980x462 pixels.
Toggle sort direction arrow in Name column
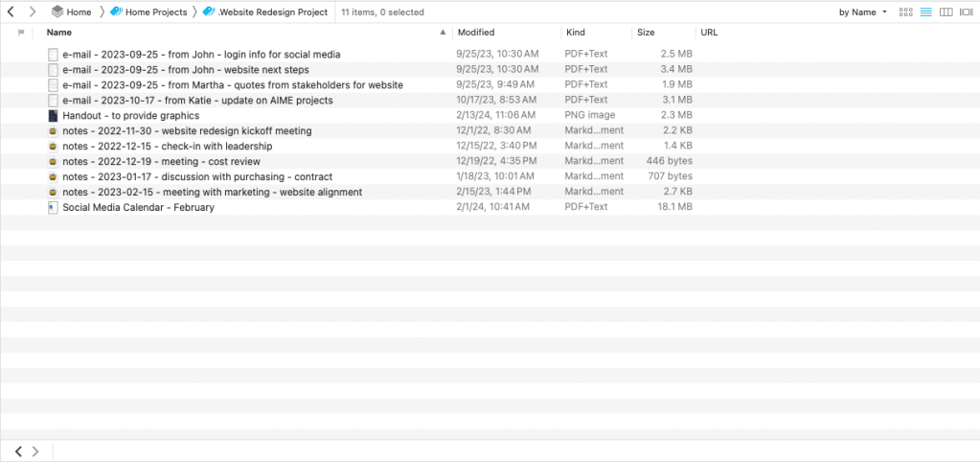pyautogui.click(x=443, y=33)
